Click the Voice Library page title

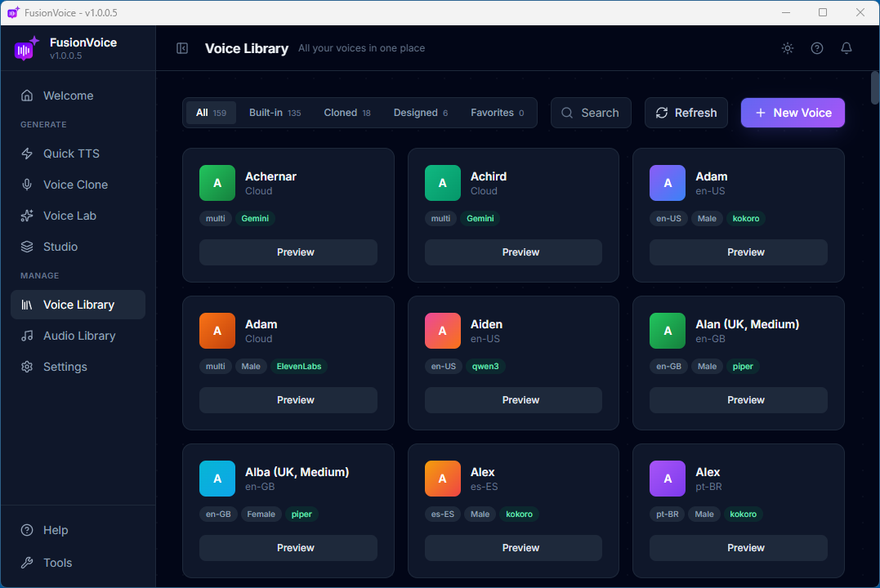pos(247,48)
